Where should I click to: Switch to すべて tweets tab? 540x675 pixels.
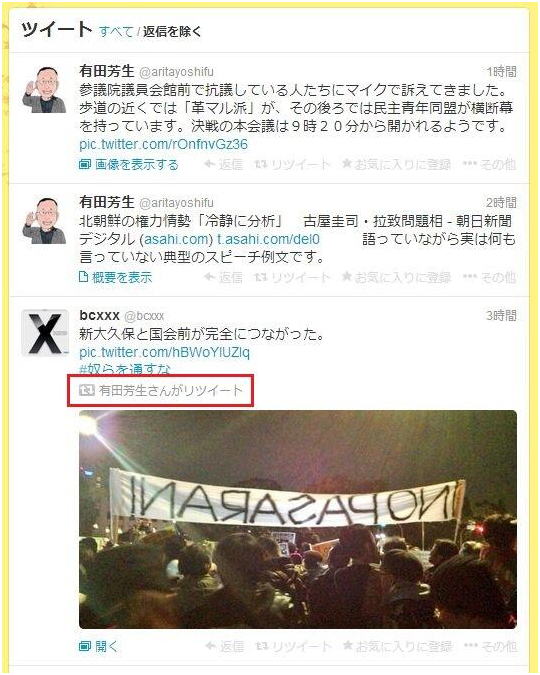point(116,31)
